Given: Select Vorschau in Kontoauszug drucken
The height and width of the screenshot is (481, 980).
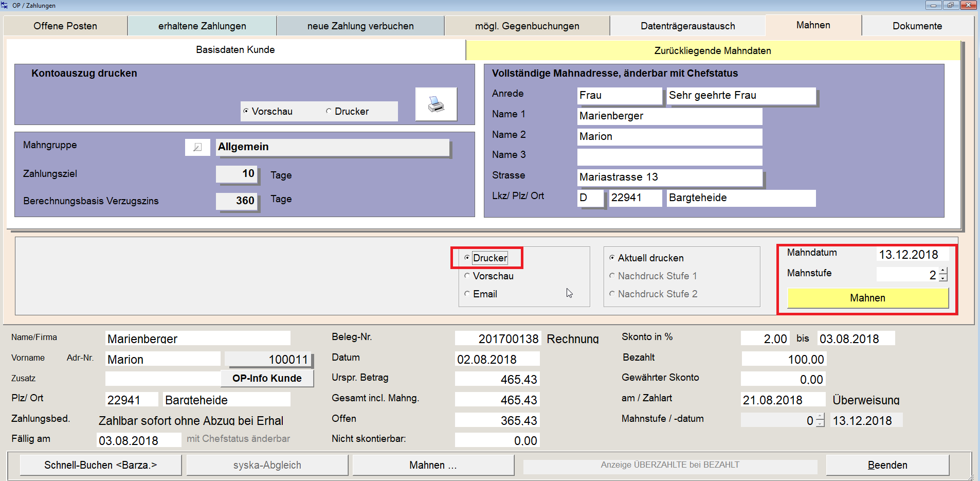Looking at the screenshot, I should (268, 111).
